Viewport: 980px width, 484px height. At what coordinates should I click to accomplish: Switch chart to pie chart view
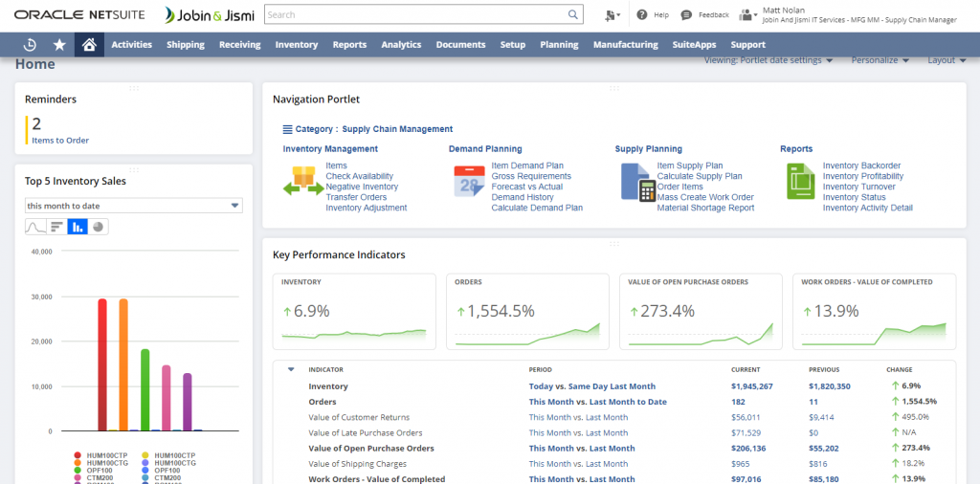[x=99, y=227]
